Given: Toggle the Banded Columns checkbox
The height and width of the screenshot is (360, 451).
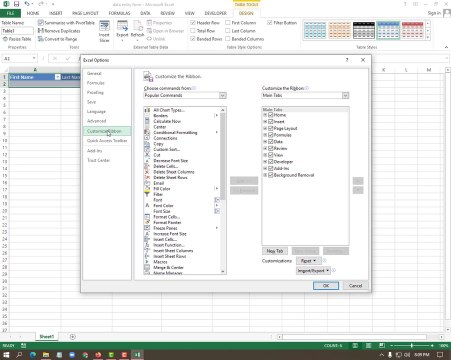Looking at the screenshot, I should (x=228, y=39).
